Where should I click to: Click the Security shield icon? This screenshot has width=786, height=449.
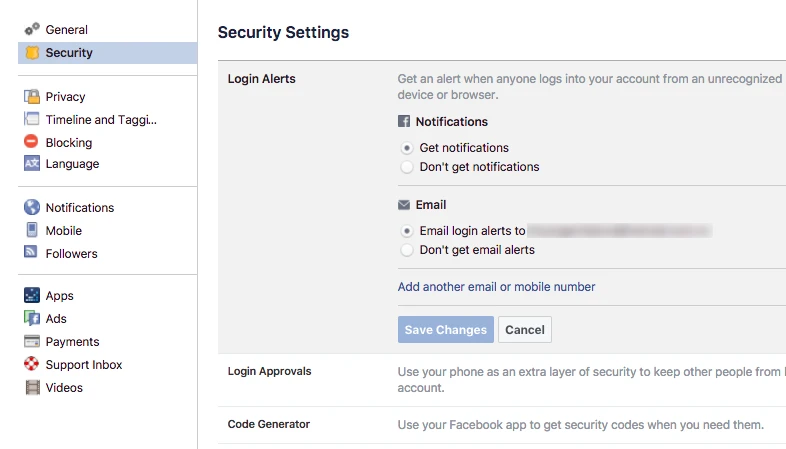point(32,53)
